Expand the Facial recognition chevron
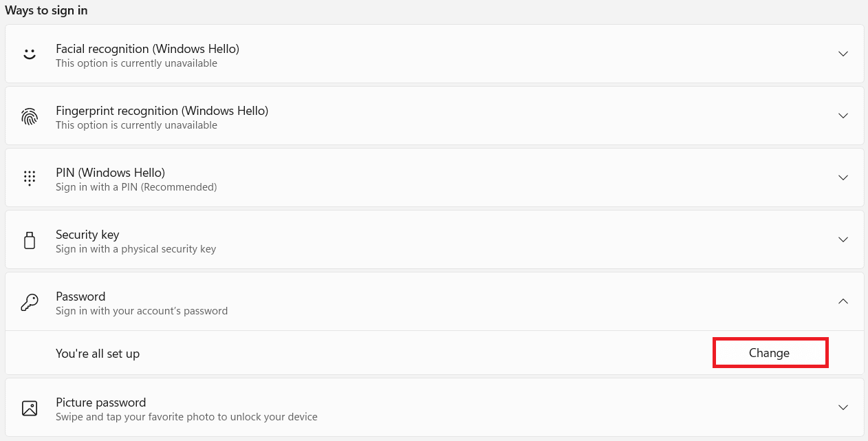 point(843,54)
